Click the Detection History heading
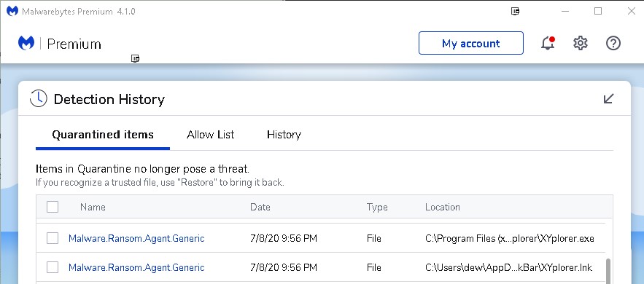The height and width of the screenshot is (284, 644). 109,99
